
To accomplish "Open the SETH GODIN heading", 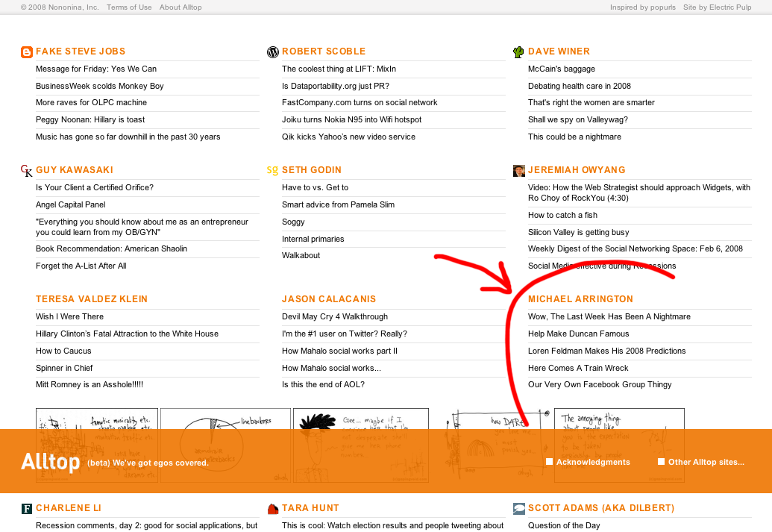I will pyautogui.click(x=312, y=170).
